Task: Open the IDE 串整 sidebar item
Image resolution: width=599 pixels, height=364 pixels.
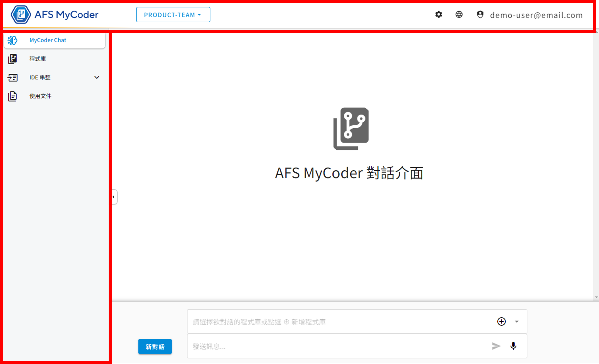Action: click(x=55, y=78)
